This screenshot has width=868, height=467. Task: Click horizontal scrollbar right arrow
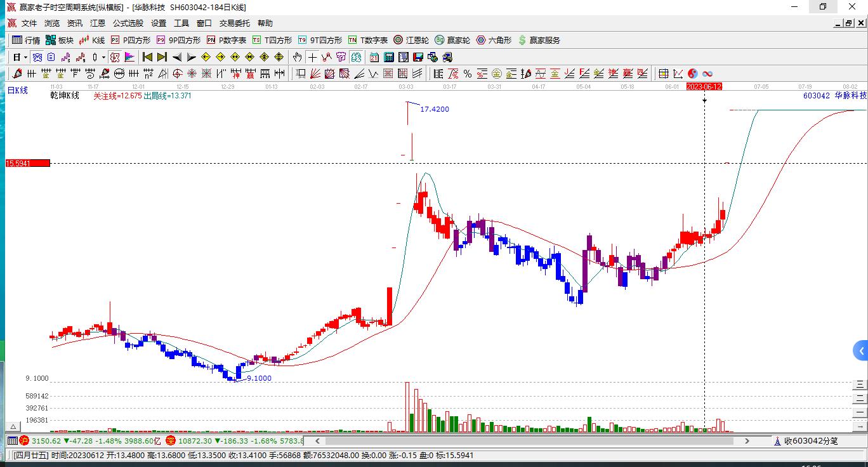747,440
